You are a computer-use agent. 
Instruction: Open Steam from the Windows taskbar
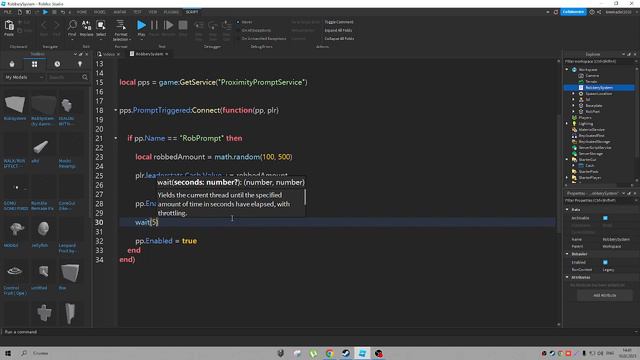click(346, 353)
